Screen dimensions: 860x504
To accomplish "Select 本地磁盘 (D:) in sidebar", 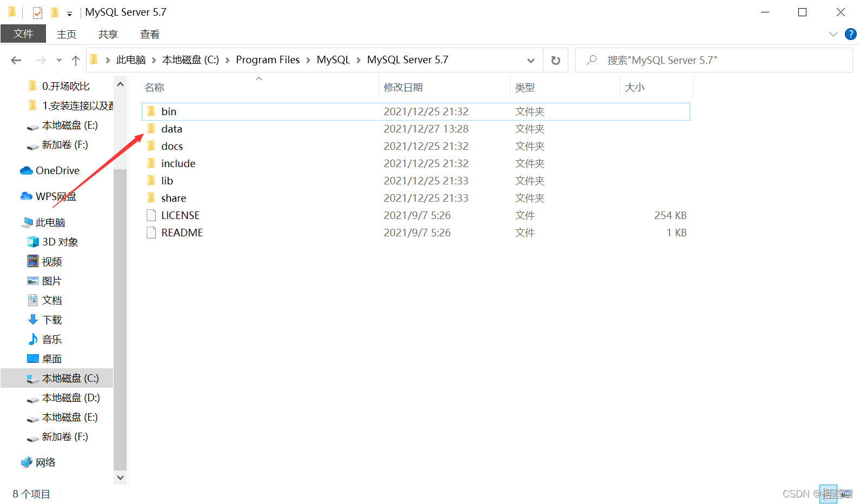I will (63, 397).
